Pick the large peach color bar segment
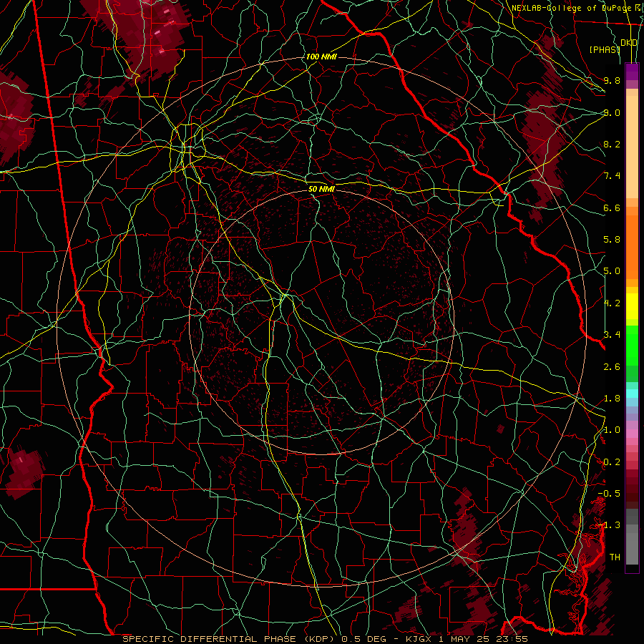 [x=632, y=147]
